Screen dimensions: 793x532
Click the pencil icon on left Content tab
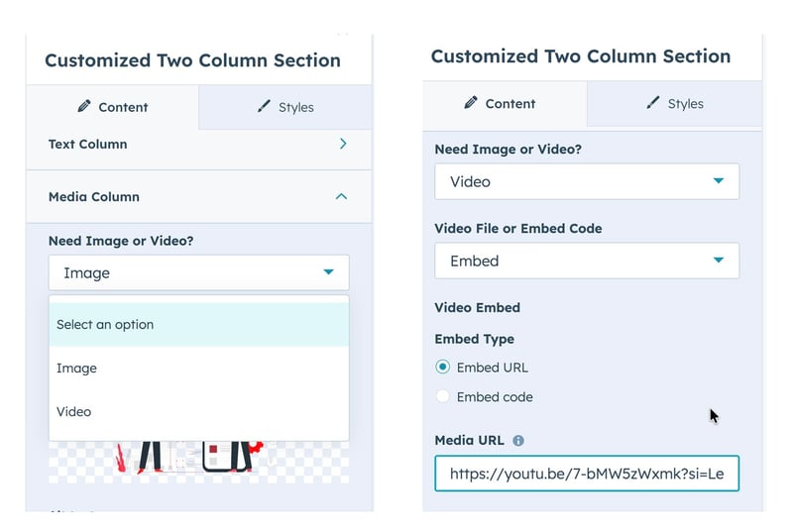(x=83, y=107)
